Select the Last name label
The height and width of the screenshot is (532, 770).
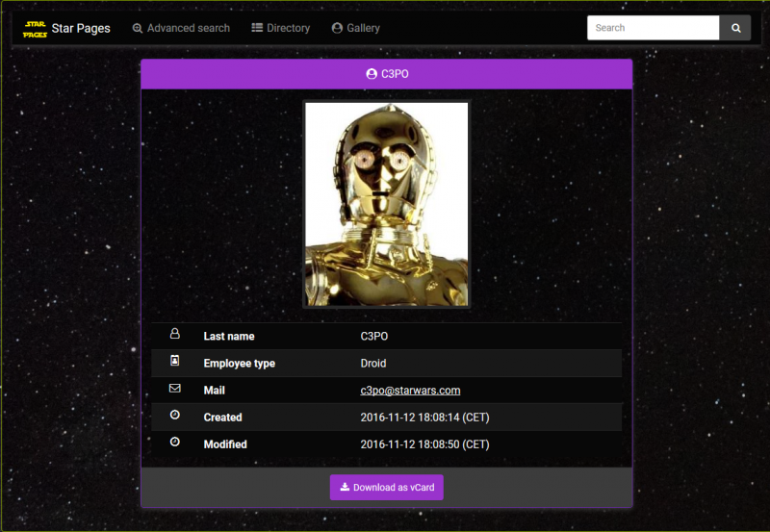coord(229,337)
